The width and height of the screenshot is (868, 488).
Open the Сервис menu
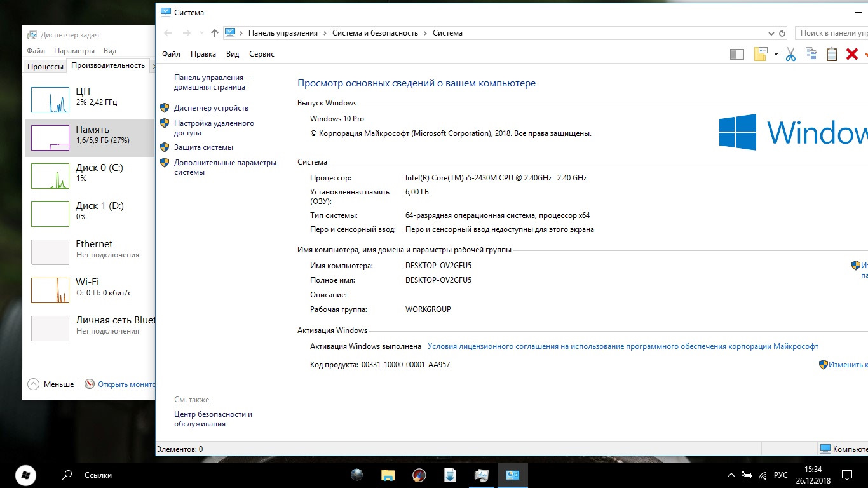(x=262, y=54)
